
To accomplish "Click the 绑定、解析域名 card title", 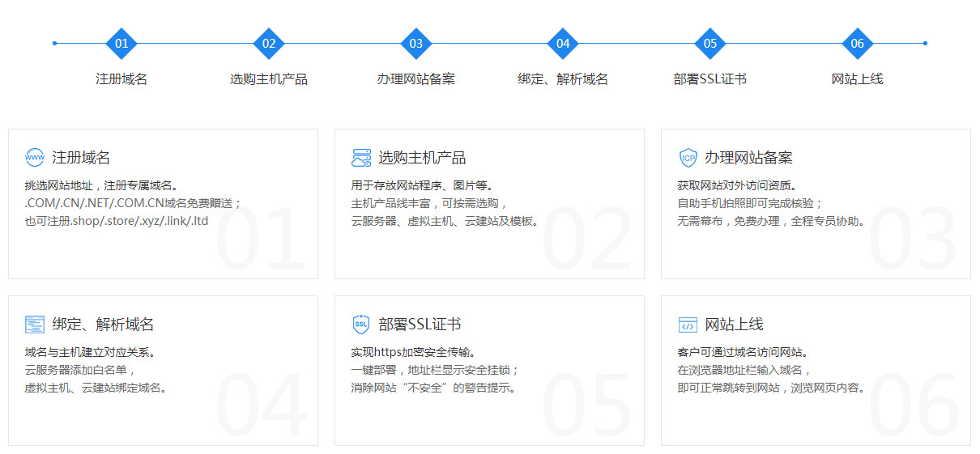I will coord(103,325).
